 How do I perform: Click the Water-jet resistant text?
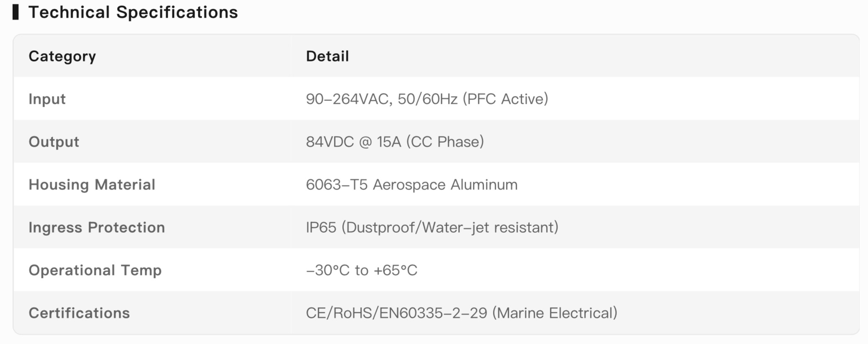[x=490, y=228]
